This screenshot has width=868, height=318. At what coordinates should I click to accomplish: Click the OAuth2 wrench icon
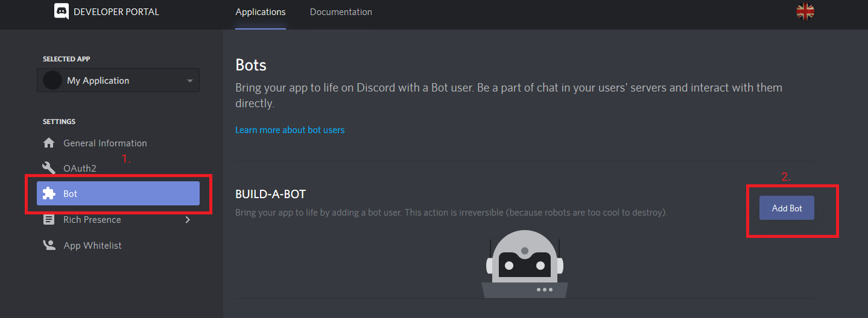(x=49, y=168)
